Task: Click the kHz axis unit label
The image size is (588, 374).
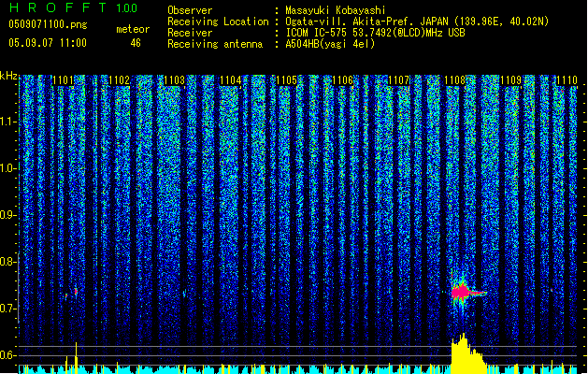Action: 8,76
